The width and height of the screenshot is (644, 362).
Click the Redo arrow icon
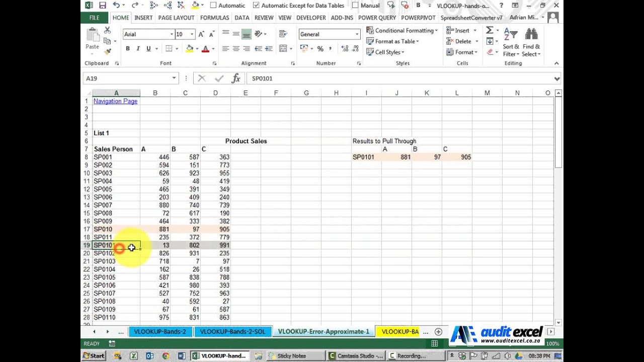(134, 5)
